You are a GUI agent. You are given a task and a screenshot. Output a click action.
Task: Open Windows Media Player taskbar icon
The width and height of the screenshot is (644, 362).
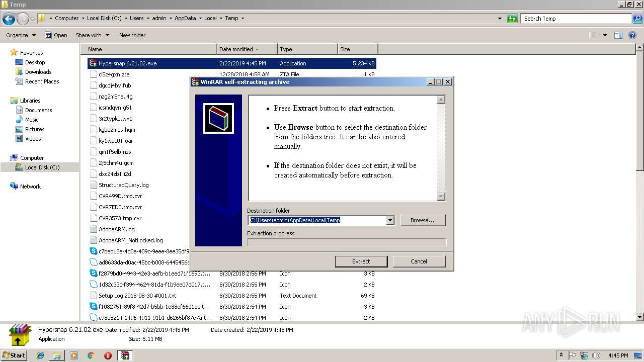coord(74,355)
